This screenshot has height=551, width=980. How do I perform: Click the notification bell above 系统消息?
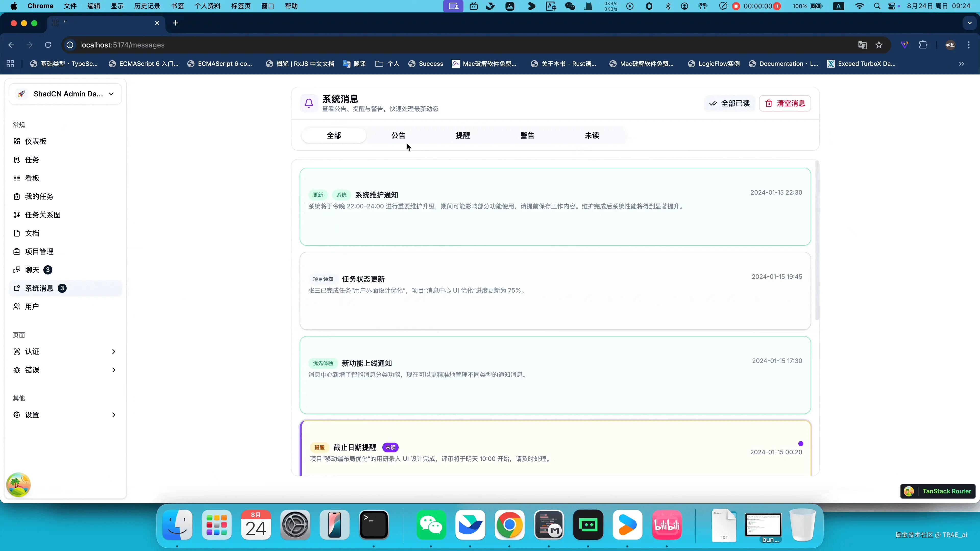[x=308, y=103]
